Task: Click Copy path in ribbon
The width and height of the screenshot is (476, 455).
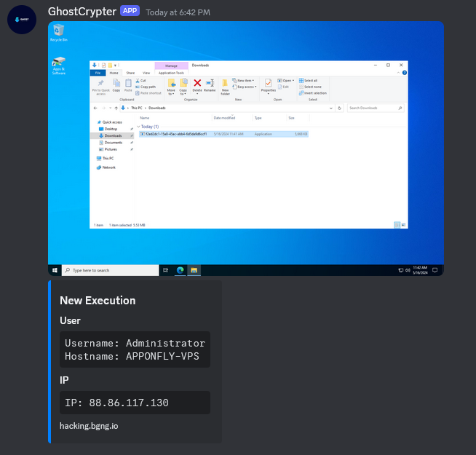Action: click(146, 87)
